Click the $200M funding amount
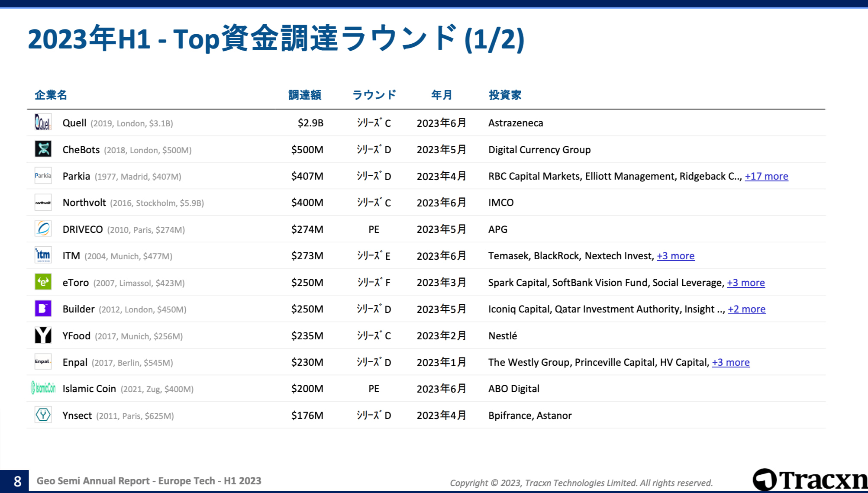This screenshot has height=493, width=868. click(x=307, y=389)
